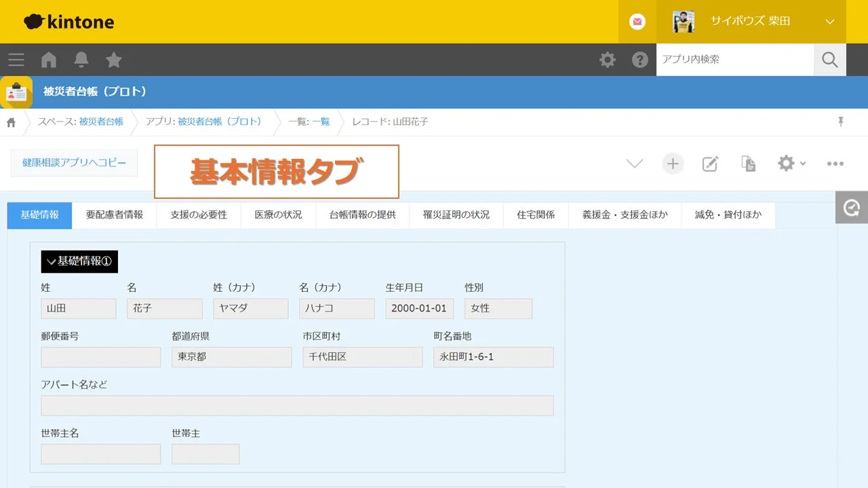The image size is (868, 488).
Task: View favorites using the star icon
Action: point(114,60)
